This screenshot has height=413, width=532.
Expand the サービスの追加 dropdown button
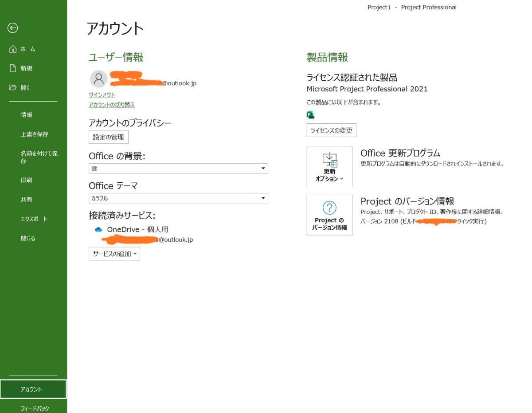[114, 254]
